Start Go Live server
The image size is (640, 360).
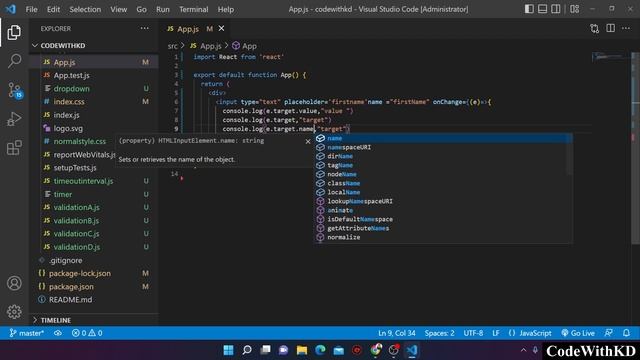578,333
